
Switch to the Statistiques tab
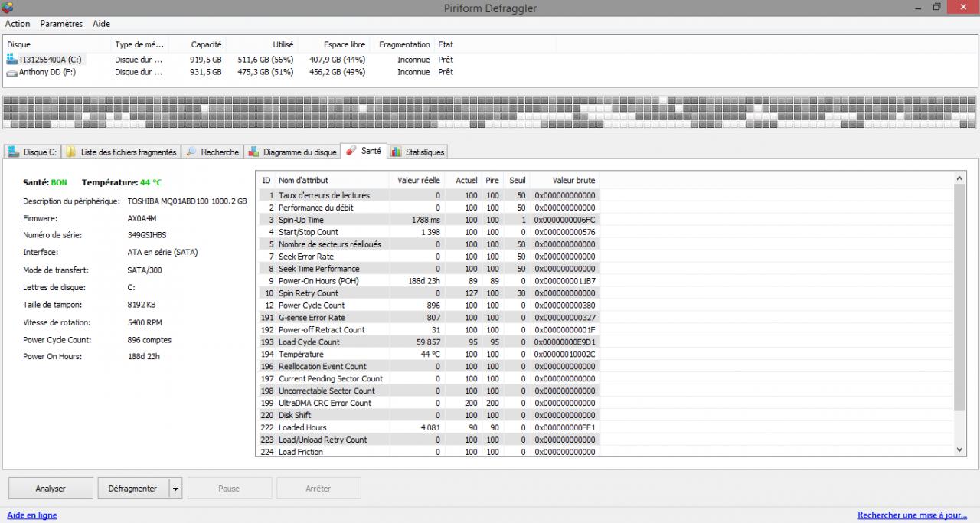tap(417, 152)
